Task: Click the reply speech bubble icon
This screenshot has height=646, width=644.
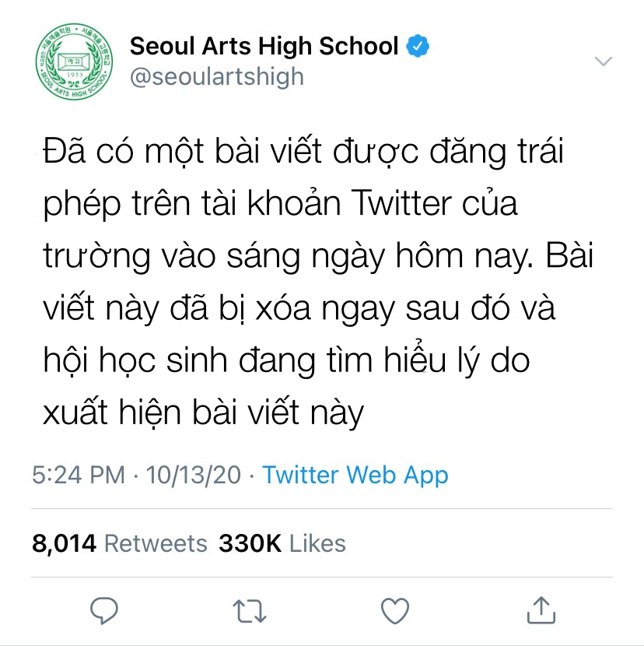Action: pos(104,610)
